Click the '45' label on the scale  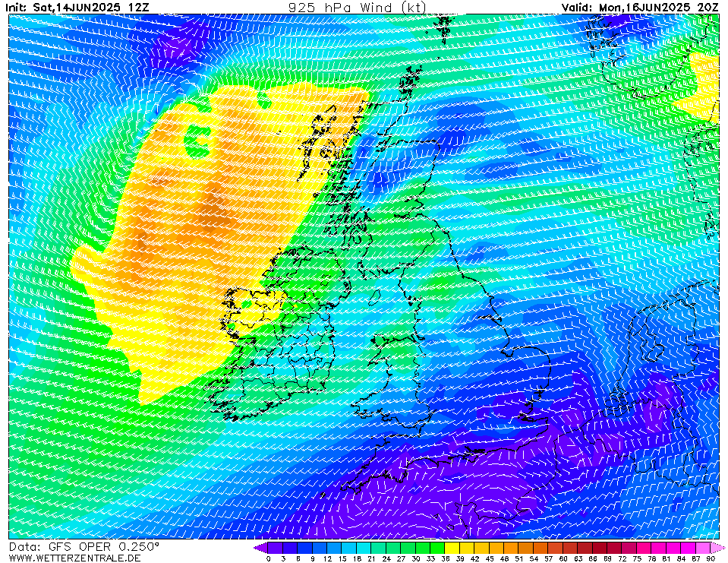coord(490,558)
